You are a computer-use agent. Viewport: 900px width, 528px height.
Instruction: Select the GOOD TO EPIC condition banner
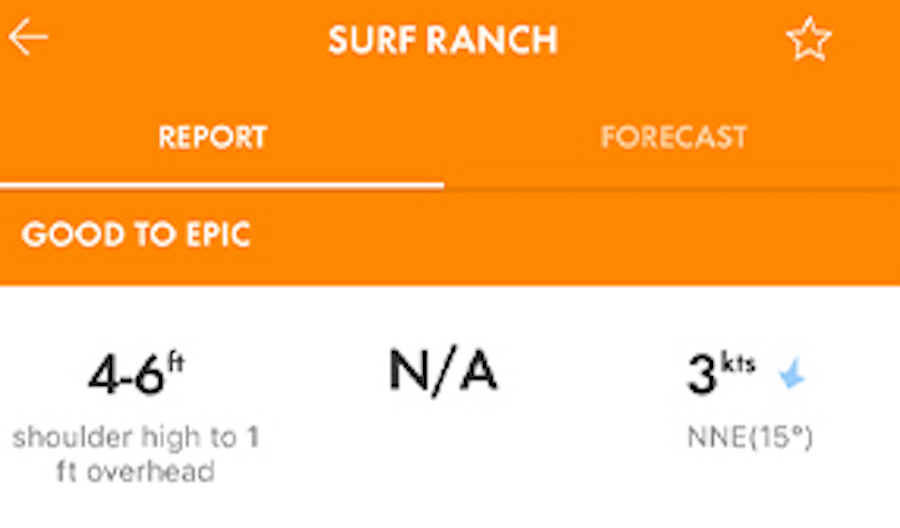136,235
